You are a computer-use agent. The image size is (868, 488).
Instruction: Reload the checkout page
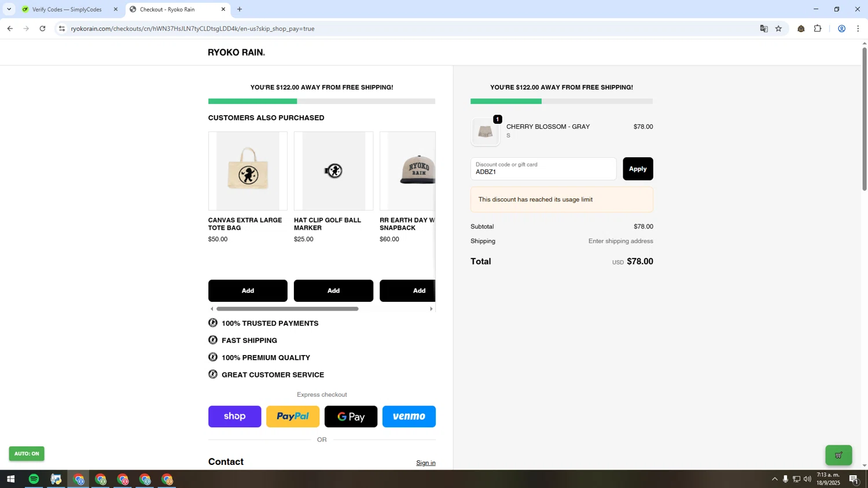tap(42, 28)
